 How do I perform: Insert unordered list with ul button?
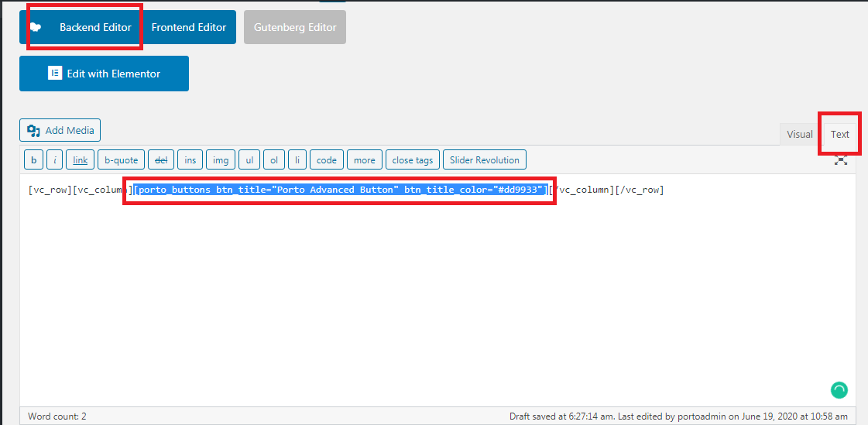click(x=249, y=160)
